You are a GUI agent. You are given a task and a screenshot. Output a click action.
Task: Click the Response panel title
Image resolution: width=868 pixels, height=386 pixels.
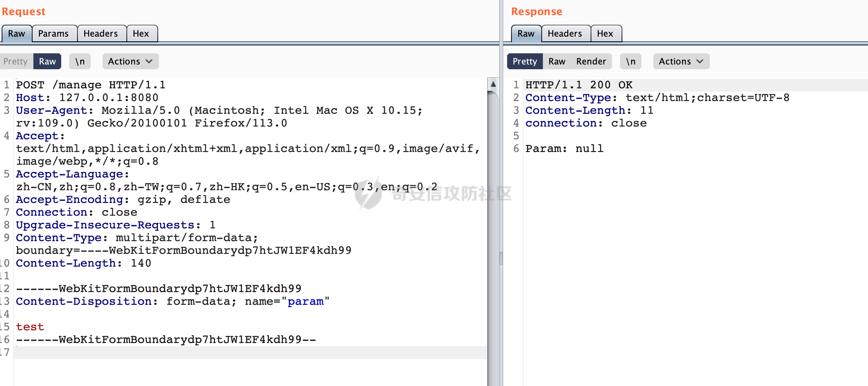point(537,12)
